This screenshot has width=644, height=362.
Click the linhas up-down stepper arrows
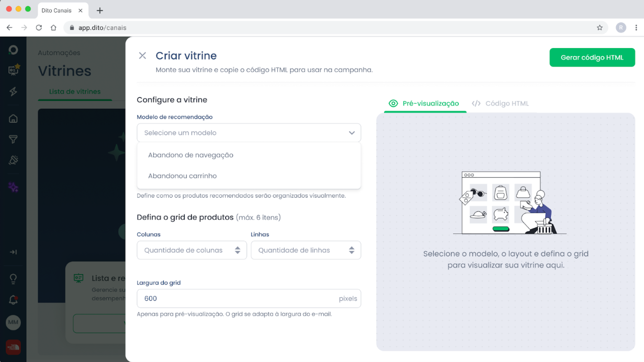(352, 250)
